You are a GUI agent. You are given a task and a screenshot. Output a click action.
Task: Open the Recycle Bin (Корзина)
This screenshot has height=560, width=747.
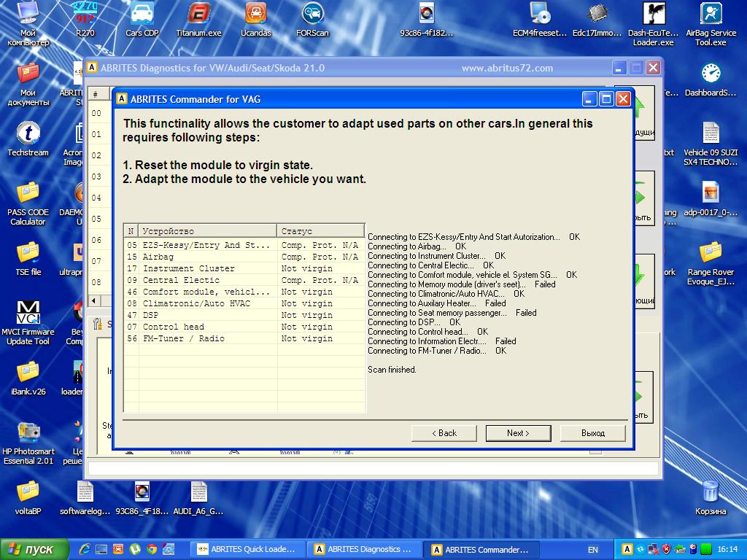click(x=711, y=498)
